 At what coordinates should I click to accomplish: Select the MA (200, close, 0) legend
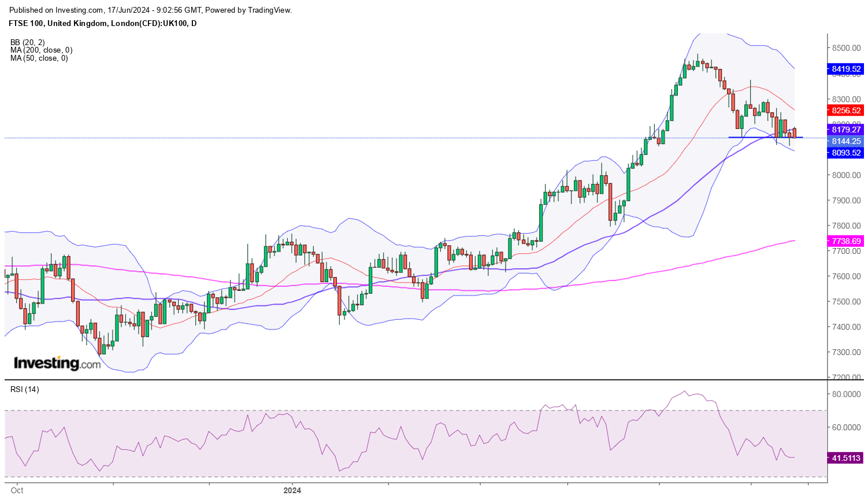pyautogui.click(x=41, y=50)
